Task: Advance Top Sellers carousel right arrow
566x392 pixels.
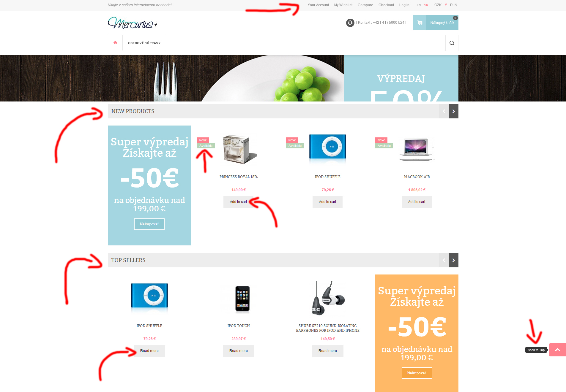Action: click(453, 260)
